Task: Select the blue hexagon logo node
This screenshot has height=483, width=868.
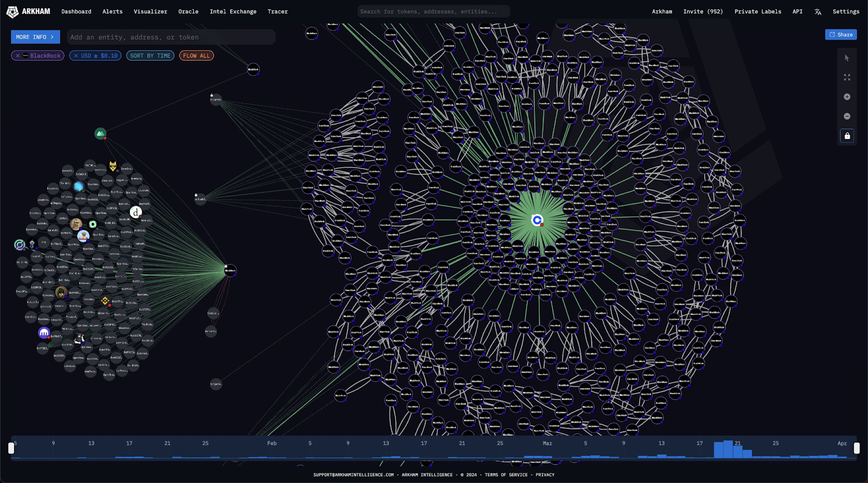Action: 79,186
